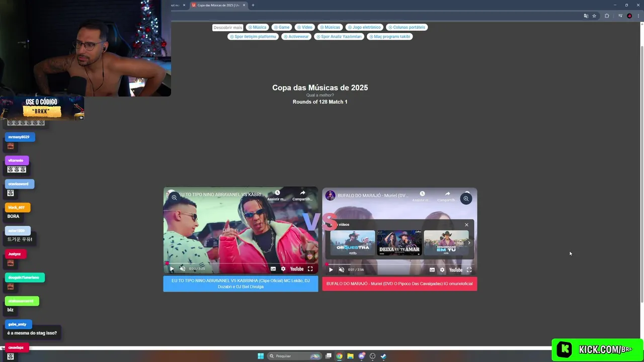644x362 pixels.
Task: Open Steam from the taskbar
Action: pyautogui.click(x=383, y=356)
